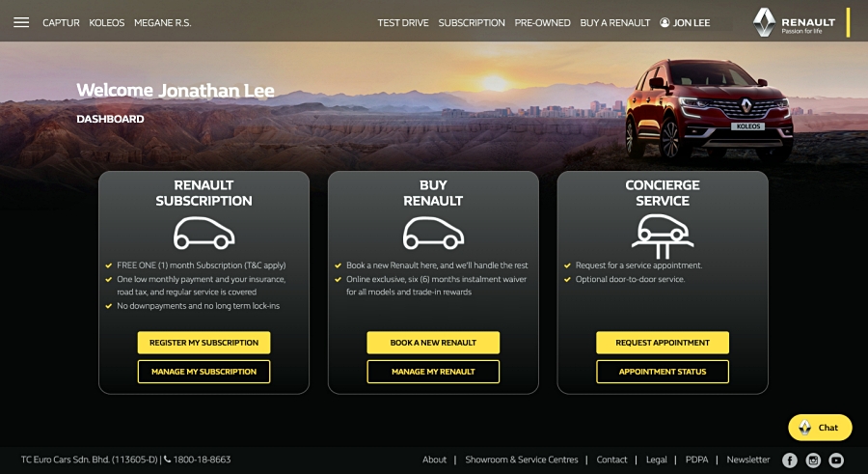Click the car icon under Buy Renault
868x474 pixels.
(433, 233)
